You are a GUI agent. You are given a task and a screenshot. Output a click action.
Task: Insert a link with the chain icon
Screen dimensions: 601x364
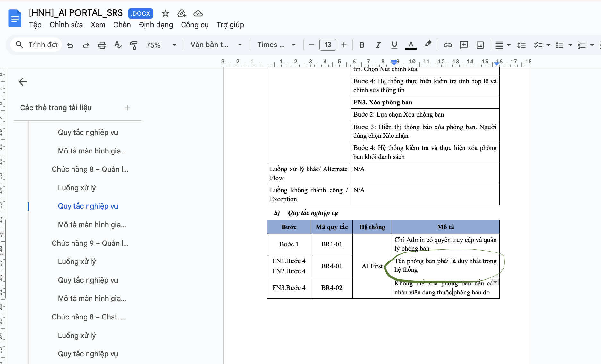[x=448, y=45]
